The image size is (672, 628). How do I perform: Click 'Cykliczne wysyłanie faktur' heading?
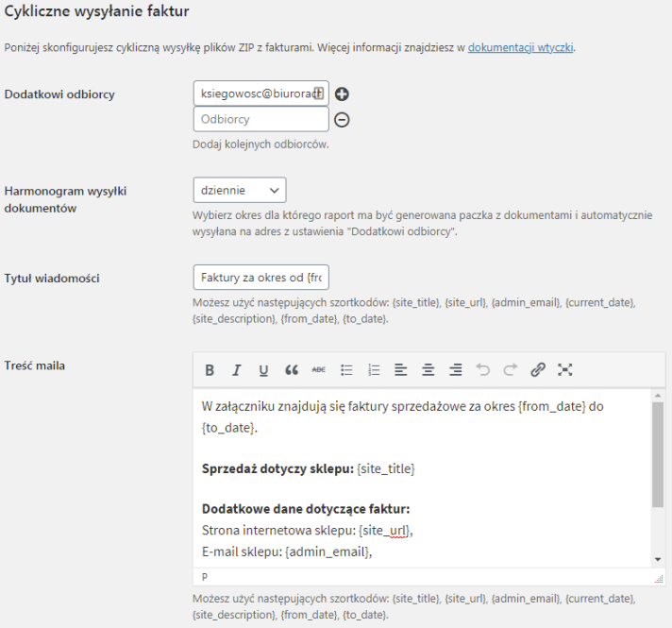coord(96,11)
